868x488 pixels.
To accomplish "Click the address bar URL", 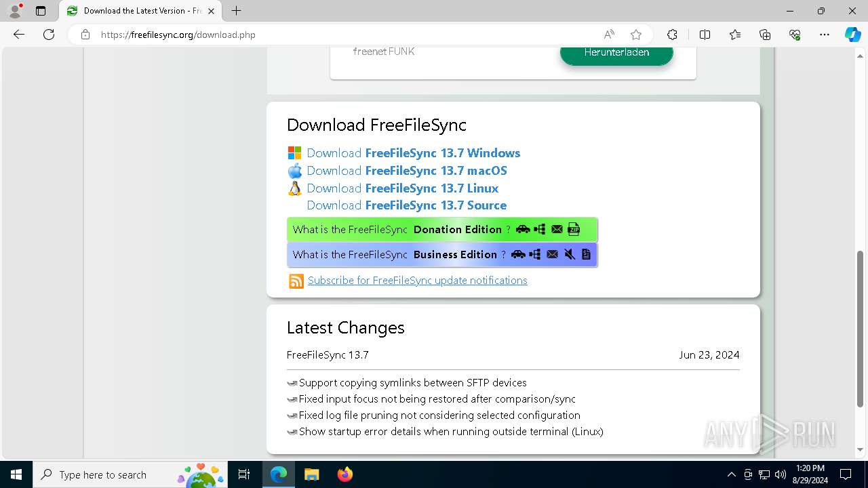I will pyautogui.click(x=178, y=35).
